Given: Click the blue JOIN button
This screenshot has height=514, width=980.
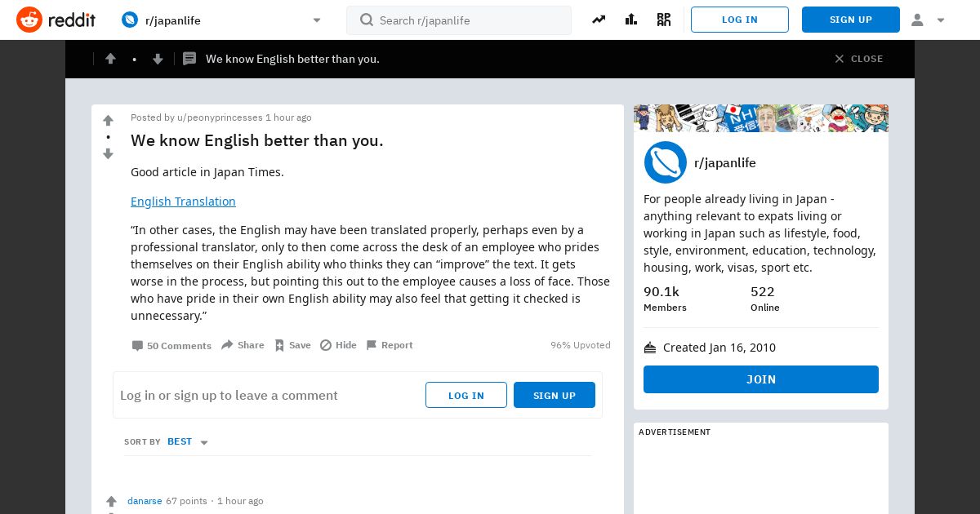Looking at the screenshot, I should point(761,379).
